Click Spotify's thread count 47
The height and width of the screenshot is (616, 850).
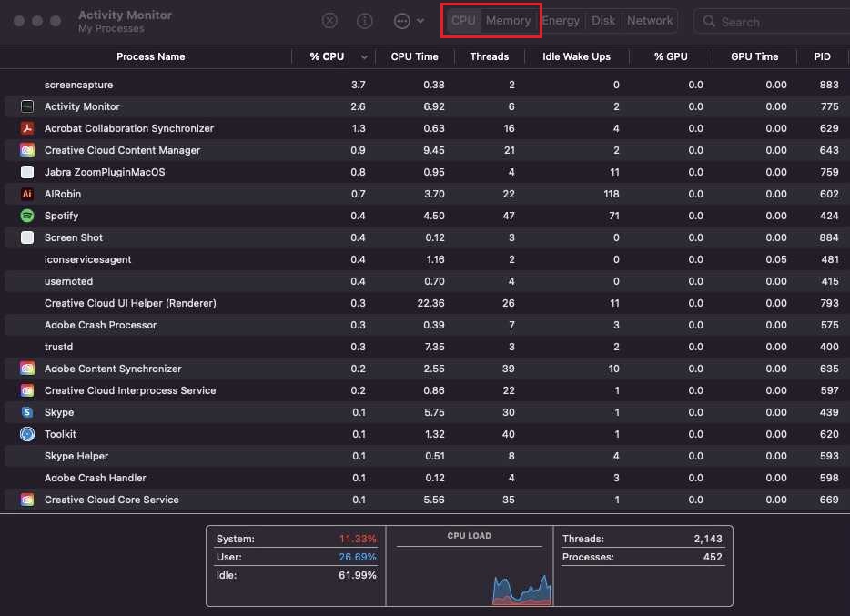point(509,216)
